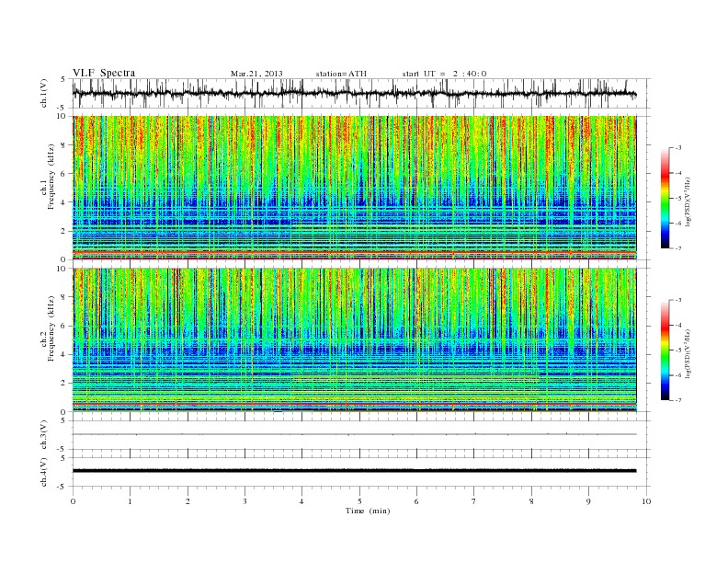Click the "-7" tick on the upper colorbar

(677, 248)
